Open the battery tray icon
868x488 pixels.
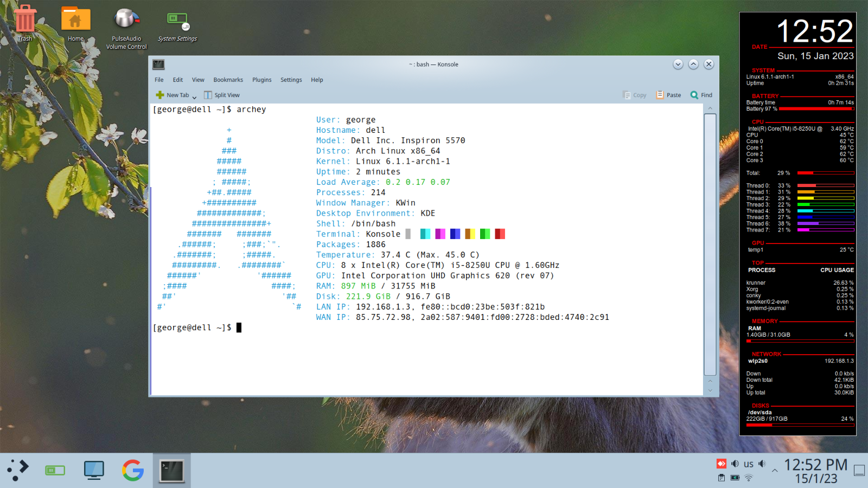(x=735, y=478)
